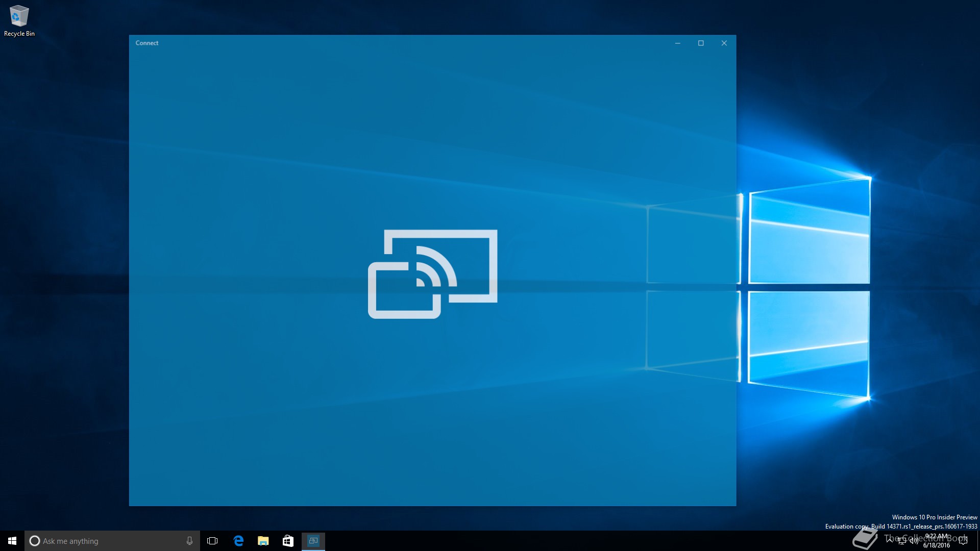Open File Explorer from the taskbar
Image resolution: width=980 pixels, height=551 pixels.
click(x=263, y=541)
